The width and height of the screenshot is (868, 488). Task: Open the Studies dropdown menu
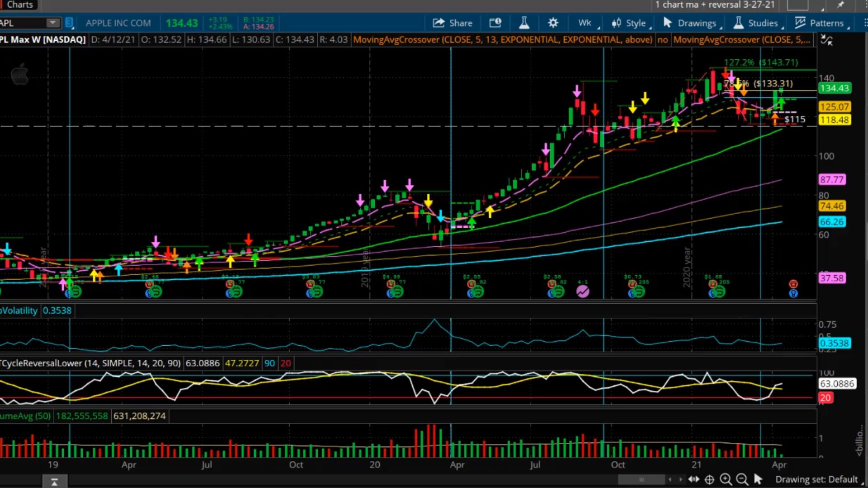758,23
